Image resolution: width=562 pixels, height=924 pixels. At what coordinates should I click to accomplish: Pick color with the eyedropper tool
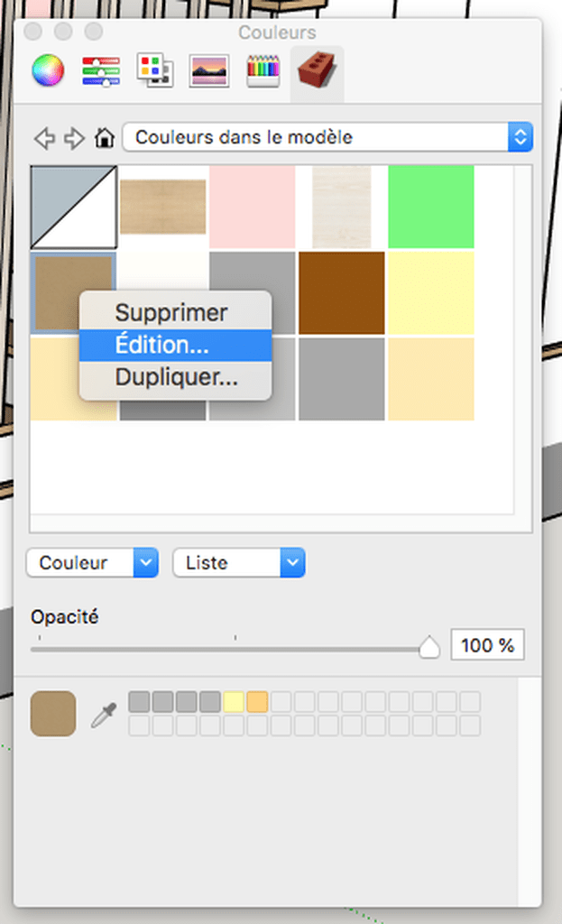(x=104, y=716)
